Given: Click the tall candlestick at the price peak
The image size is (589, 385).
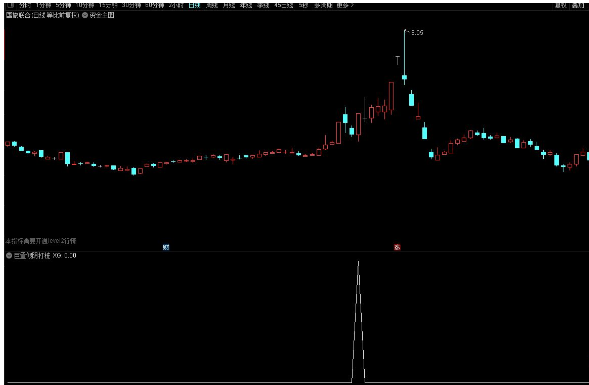Looking at the screenshot, I should [405, 57].
